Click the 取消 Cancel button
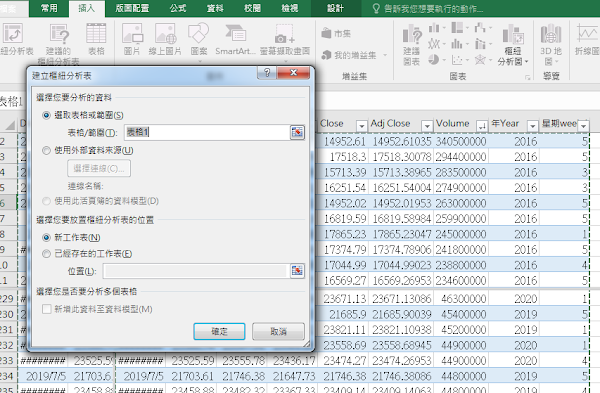Viewport: 600px width, 393px height. (278, 331)
